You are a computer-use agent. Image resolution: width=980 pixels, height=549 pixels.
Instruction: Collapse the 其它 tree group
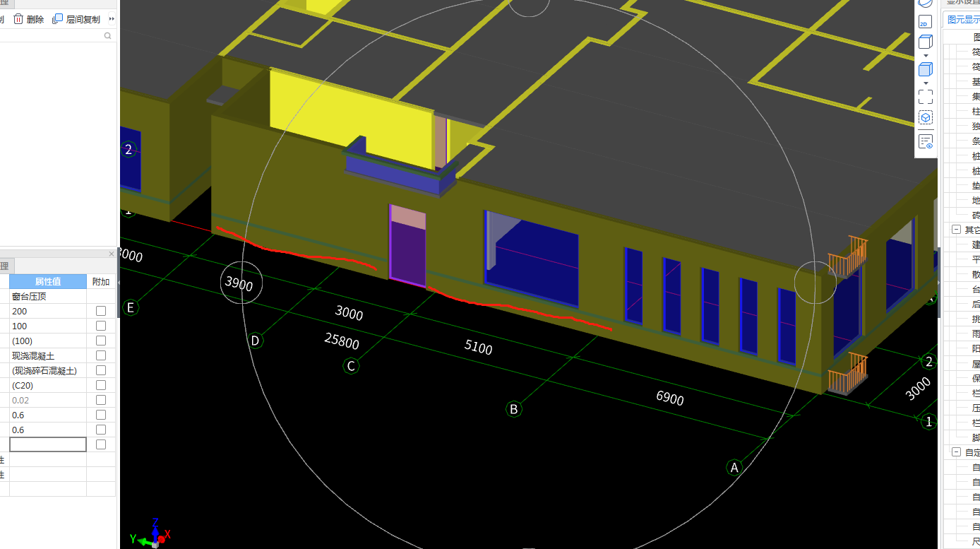(956, 230)
